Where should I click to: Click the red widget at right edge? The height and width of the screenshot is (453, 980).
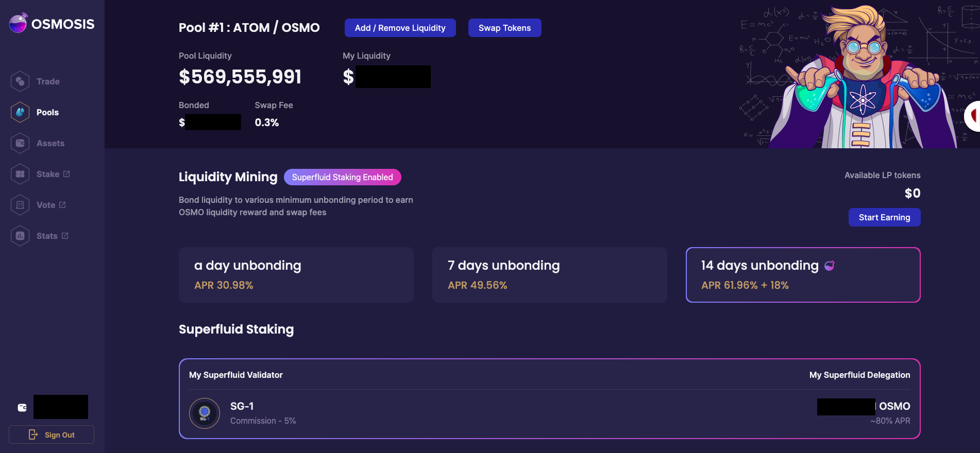pyautogui.click(x=973, y=117)
